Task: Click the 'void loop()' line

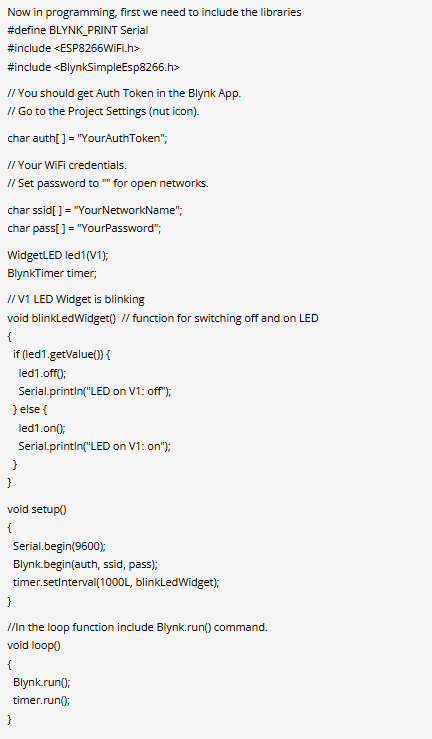Action: [34, 646]
